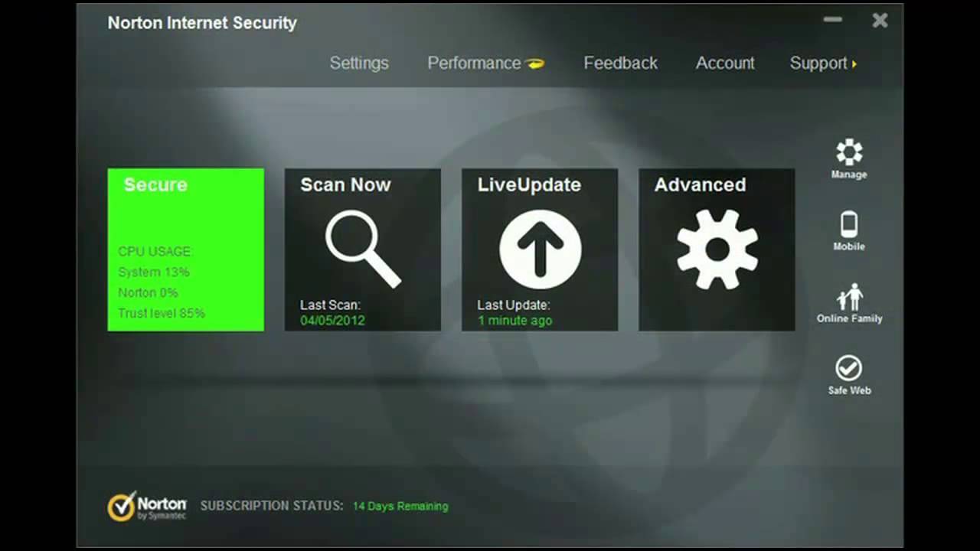Click the 'Norton 0%' usage text
This screenshot has height=551, width=980.
click(x=148, y=293)
